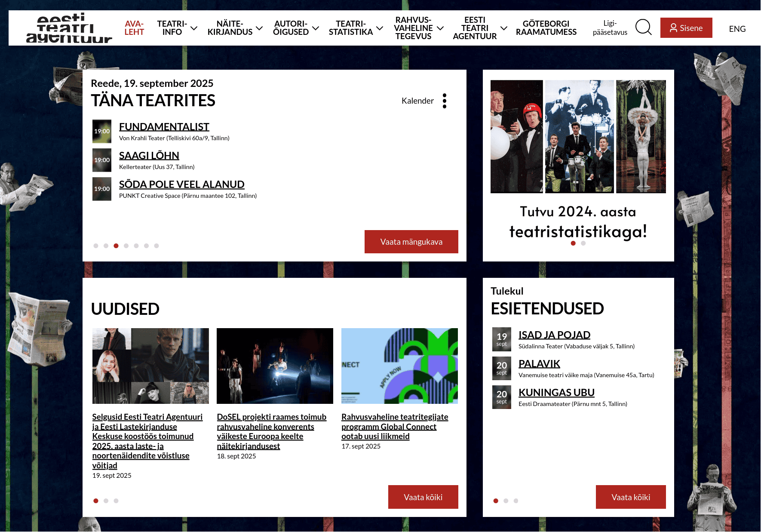Click the Vaata mängukava button

point(411,242)
